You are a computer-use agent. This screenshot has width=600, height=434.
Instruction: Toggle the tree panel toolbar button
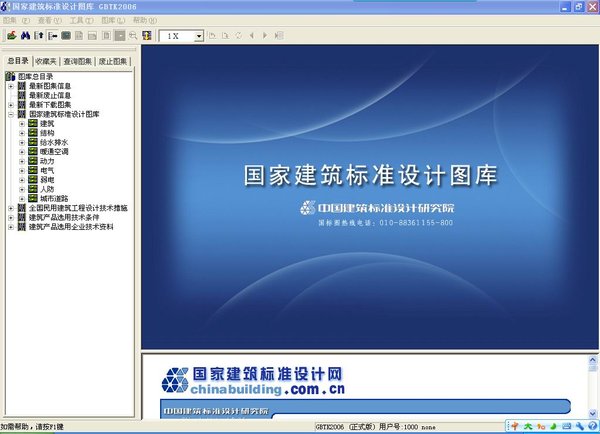[x=52, y=36]
